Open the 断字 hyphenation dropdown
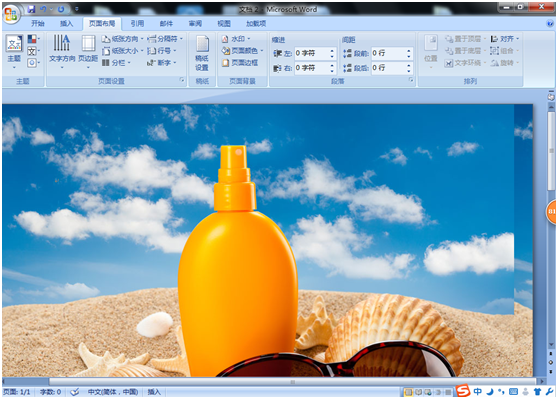This screenshot has width=558, height=399. point(162,63)
